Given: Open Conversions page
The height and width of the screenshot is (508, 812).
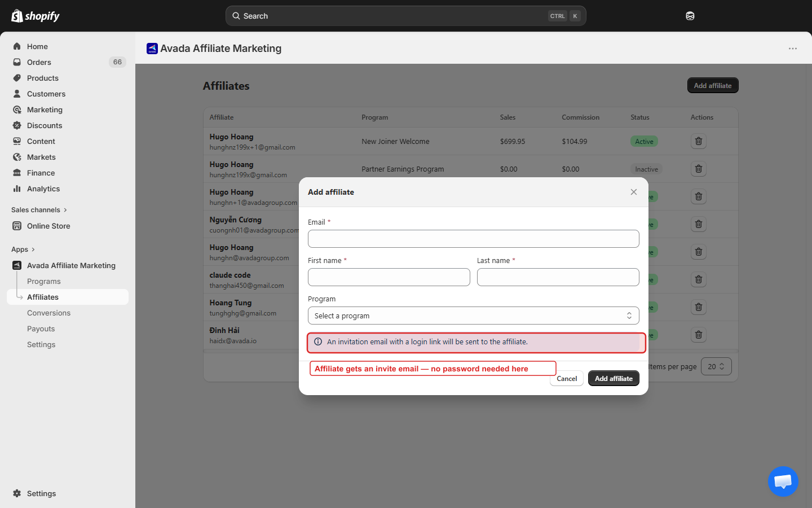Looking at the screenshot, I should [49, 313].
